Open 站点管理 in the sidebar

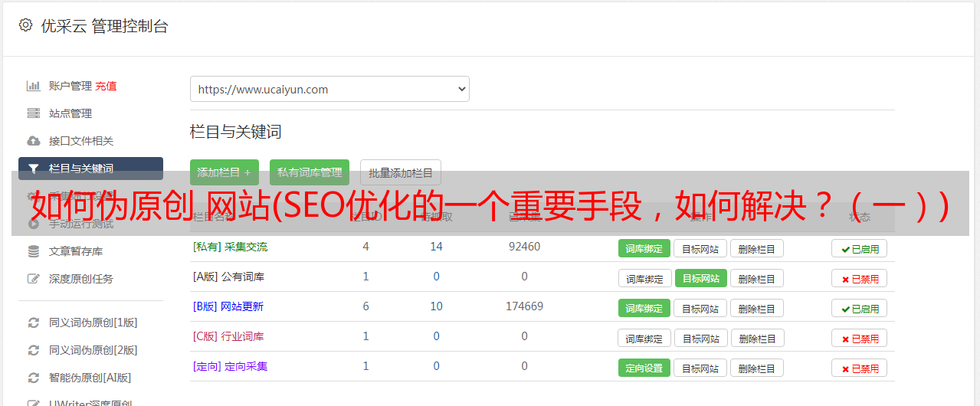tap(70, 113)
